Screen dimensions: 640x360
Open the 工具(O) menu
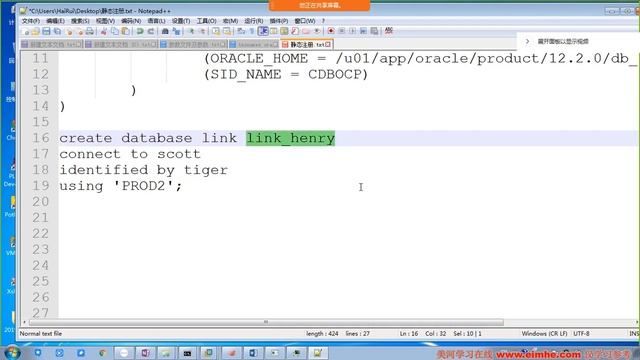pyautogui.click(x=207, y=21)
